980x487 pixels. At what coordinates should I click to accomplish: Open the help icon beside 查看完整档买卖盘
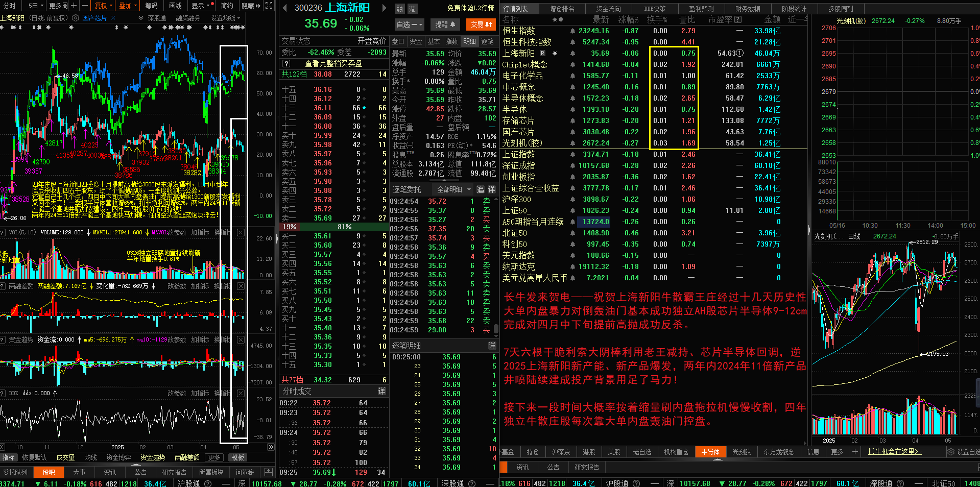coord(286,64)
